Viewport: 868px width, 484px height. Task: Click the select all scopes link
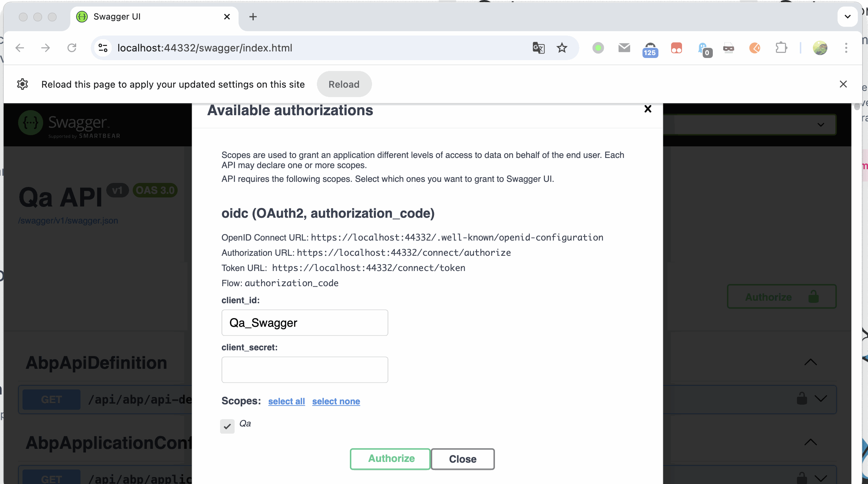[286, 401]
